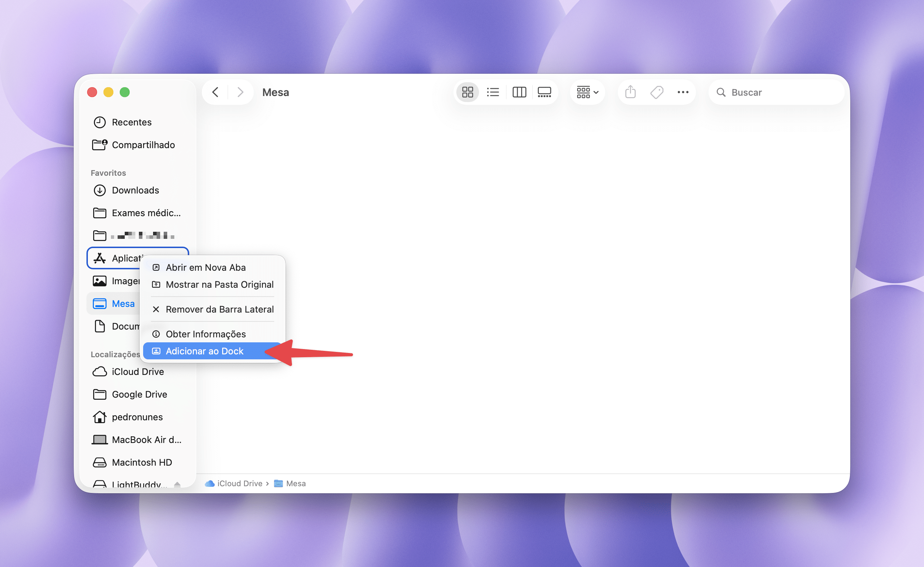Image resolution: width=924 pixels, height=567 pixels.
Task: Click iCloud Drive in path bar
Action: click(239, 484)
